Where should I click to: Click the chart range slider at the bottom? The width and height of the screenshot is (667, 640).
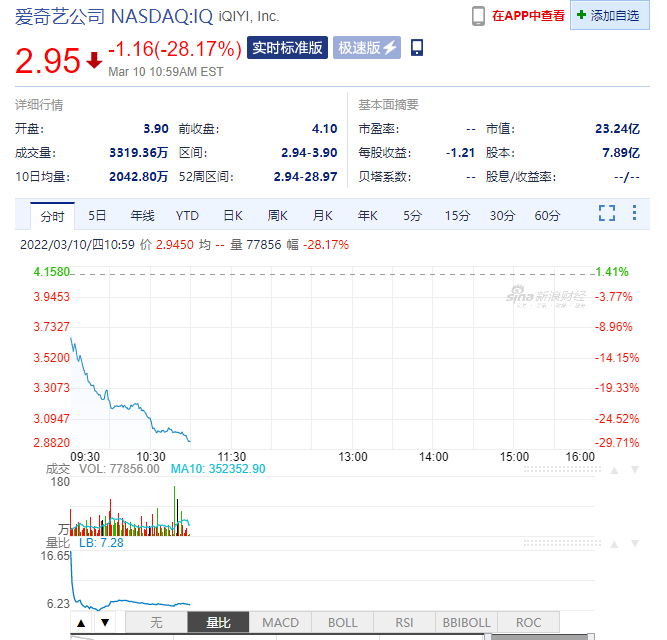332,637
